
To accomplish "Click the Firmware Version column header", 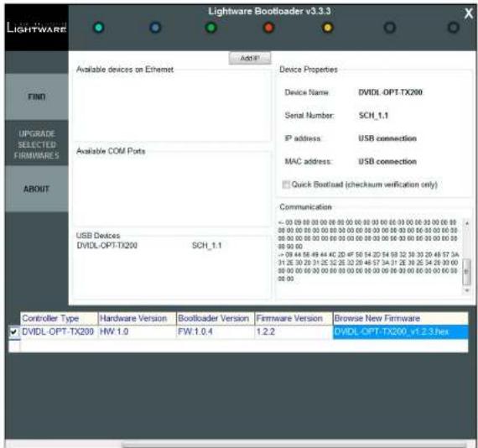I will 294,319.
